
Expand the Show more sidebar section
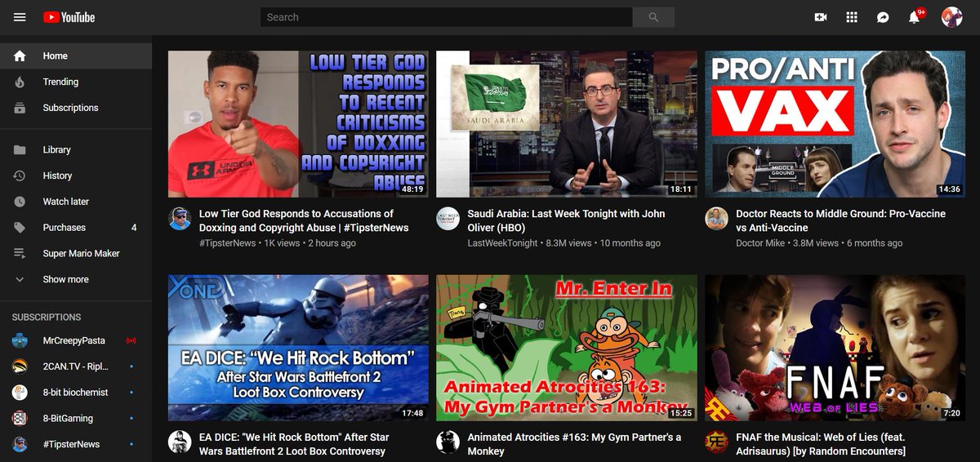[76, 279]
